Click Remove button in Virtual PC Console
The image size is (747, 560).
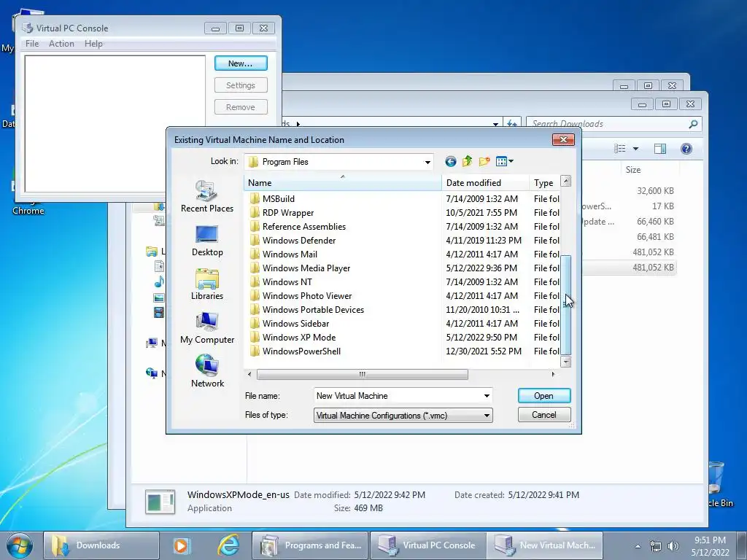pyautogui.click(x=241, y=107)
